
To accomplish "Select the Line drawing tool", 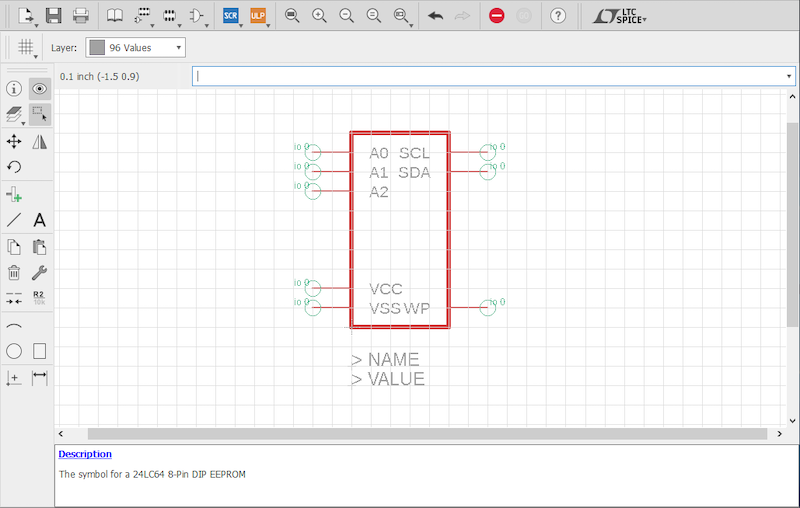I will click(14, 220).
